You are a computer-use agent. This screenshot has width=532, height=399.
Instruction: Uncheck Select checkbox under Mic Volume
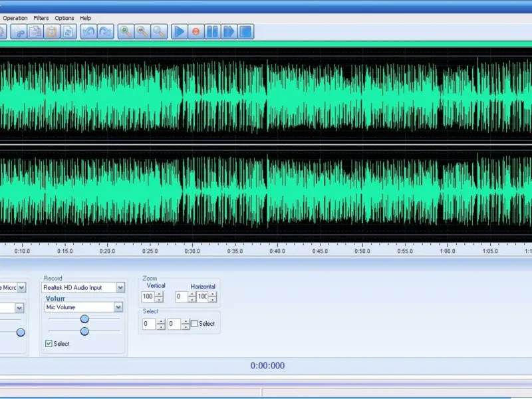tap(49, 344)
